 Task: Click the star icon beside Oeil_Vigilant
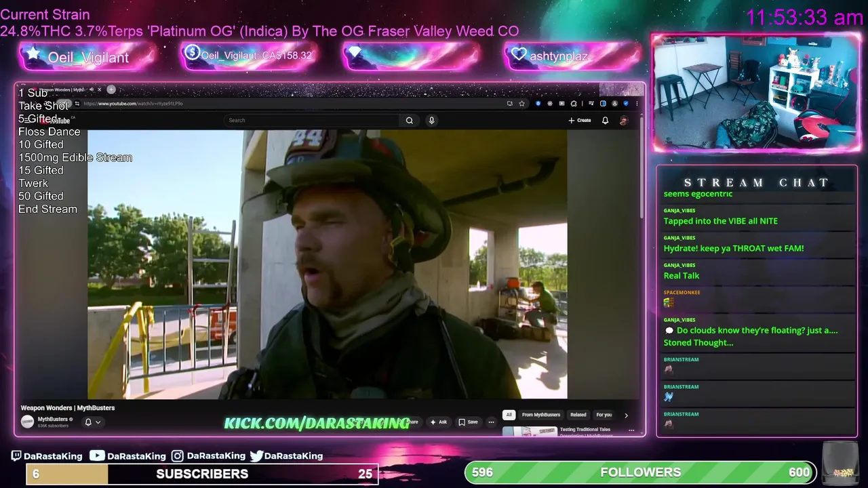coord(33,54)
